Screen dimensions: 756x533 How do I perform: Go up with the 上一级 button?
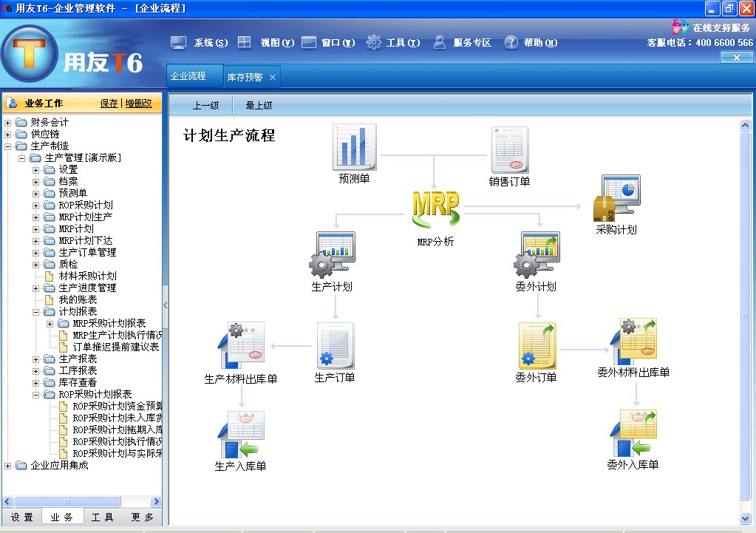[206, 105]
